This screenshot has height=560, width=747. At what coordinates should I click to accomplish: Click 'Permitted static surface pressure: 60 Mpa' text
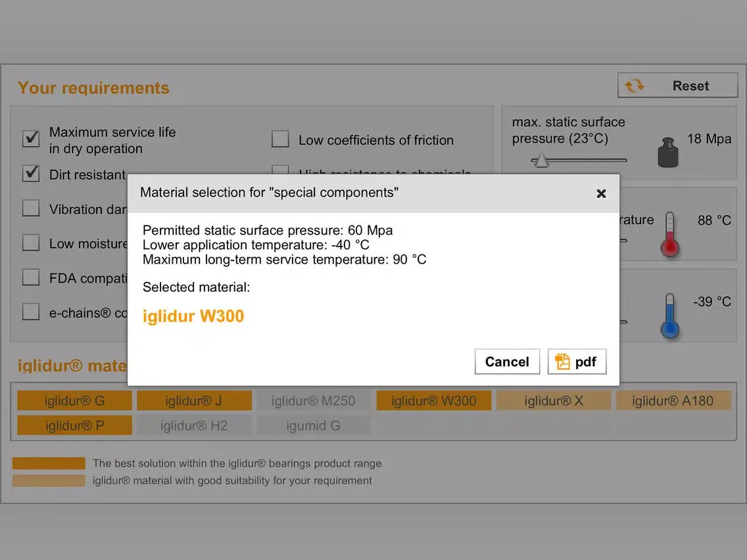click(267, 230)
